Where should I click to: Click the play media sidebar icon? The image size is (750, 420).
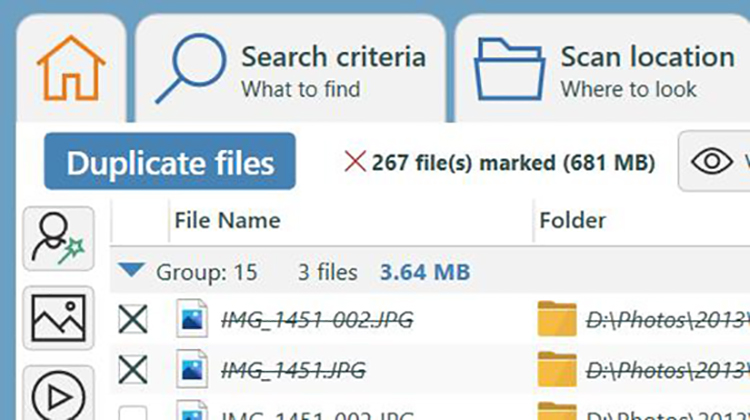(58, 395)
